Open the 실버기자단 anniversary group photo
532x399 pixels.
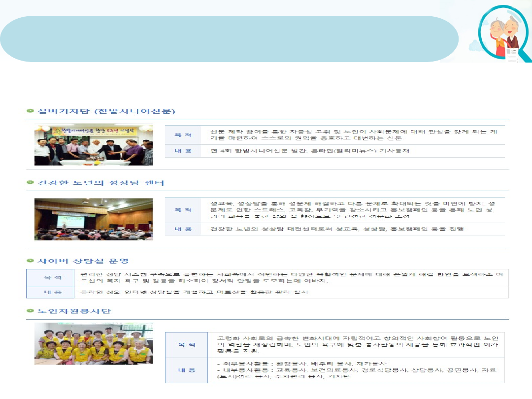94,145
